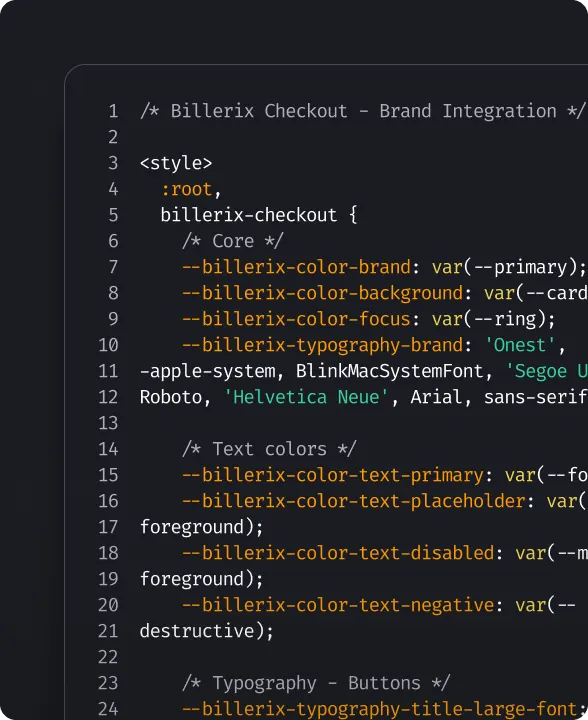Click the <style> tag on line 3
Screen dimensions: 588x720
click(x=176, y=163)
